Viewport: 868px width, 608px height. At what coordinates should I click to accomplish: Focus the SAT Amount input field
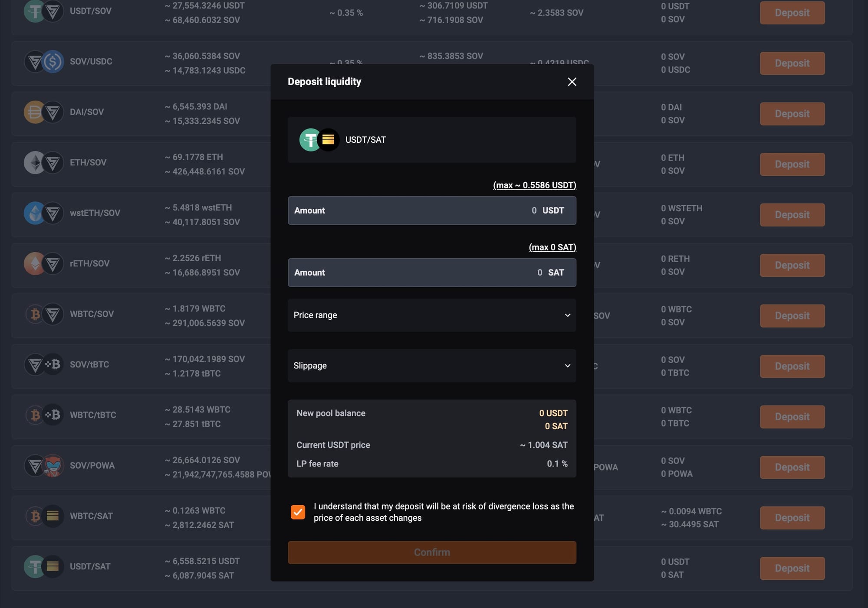(x=431, y=273)
